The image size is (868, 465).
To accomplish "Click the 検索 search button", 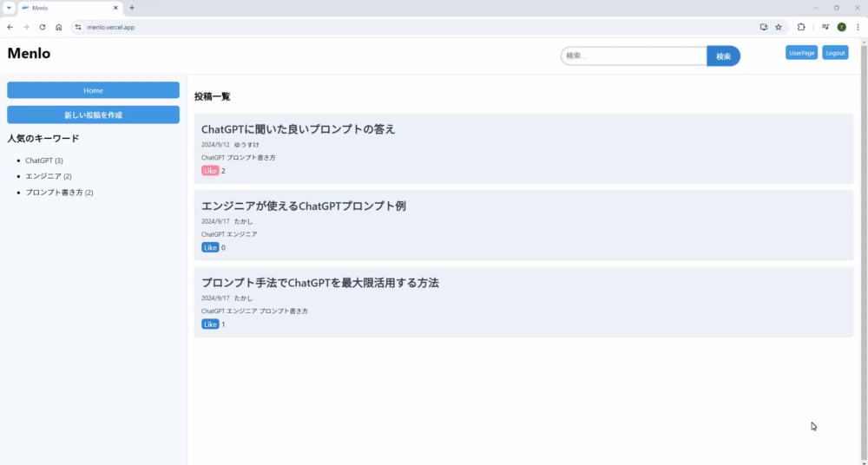I will click(x=724, y=56).
